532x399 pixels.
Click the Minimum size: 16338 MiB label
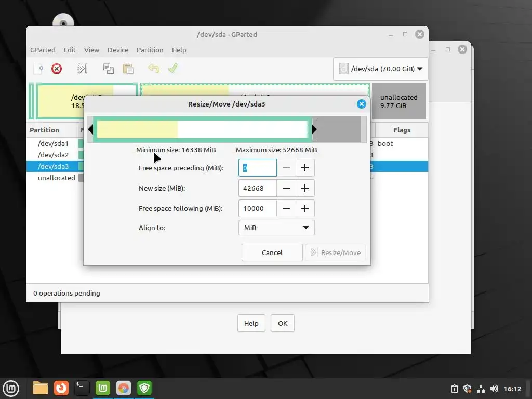[x=176, y=150]
